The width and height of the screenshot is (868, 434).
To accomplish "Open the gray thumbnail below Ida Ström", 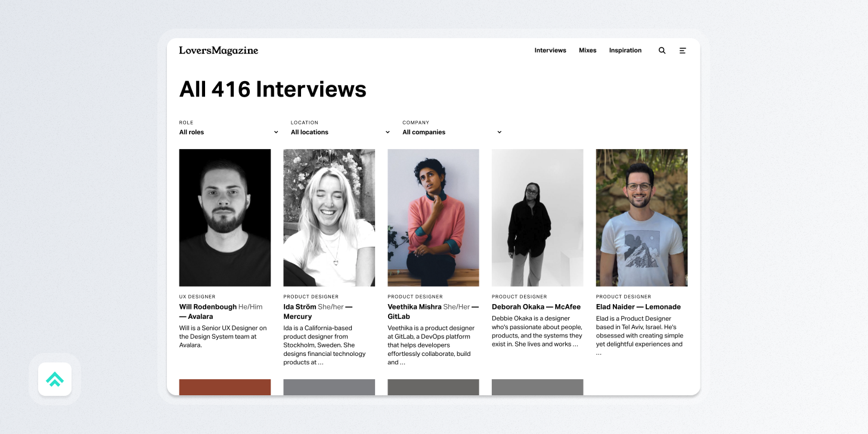I will pos(329,387).
